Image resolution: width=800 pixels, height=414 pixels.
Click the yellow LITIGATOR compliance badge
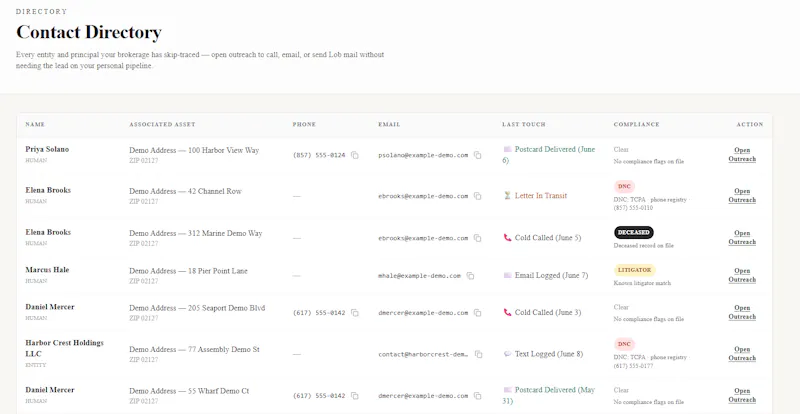[x=635, y=270]
